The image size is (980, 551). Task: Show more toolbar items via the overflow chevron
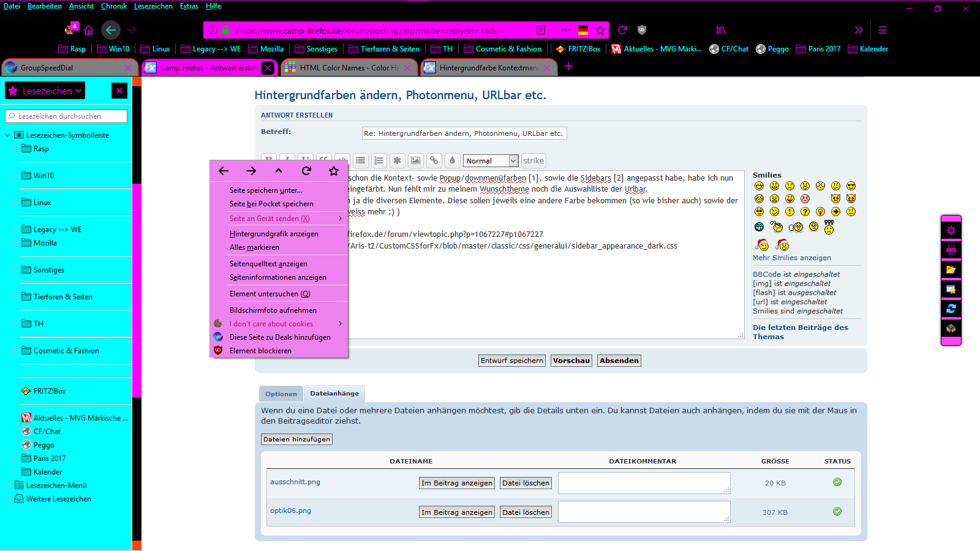[859, 30]
